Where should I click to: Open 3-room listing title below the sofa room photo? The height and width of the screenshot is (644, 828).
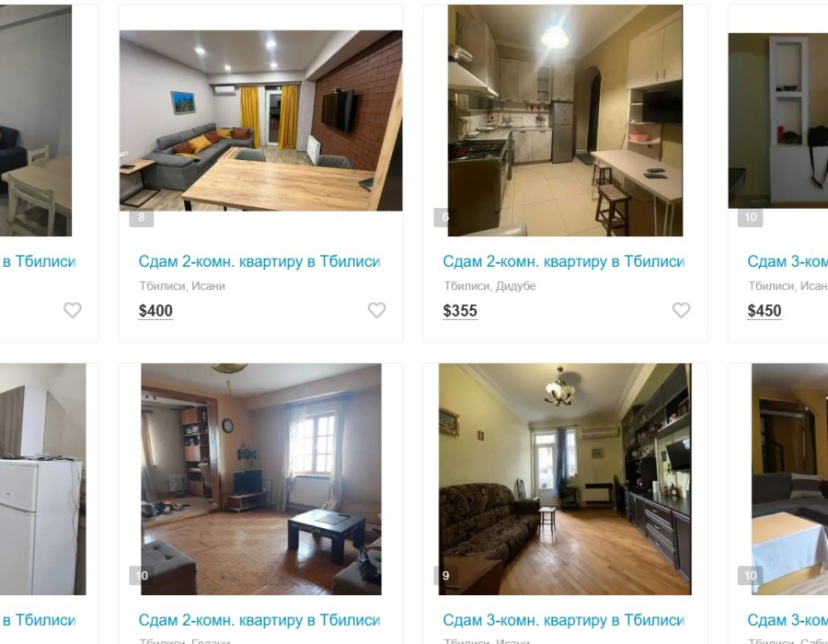(563, 620)
